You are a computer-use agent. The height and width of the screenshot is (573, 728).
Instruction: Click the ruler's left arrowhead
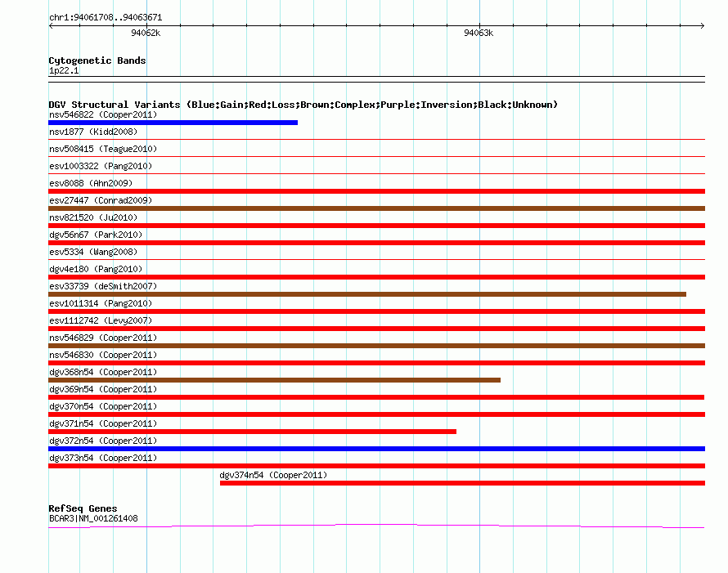click(x=51, y=25)
